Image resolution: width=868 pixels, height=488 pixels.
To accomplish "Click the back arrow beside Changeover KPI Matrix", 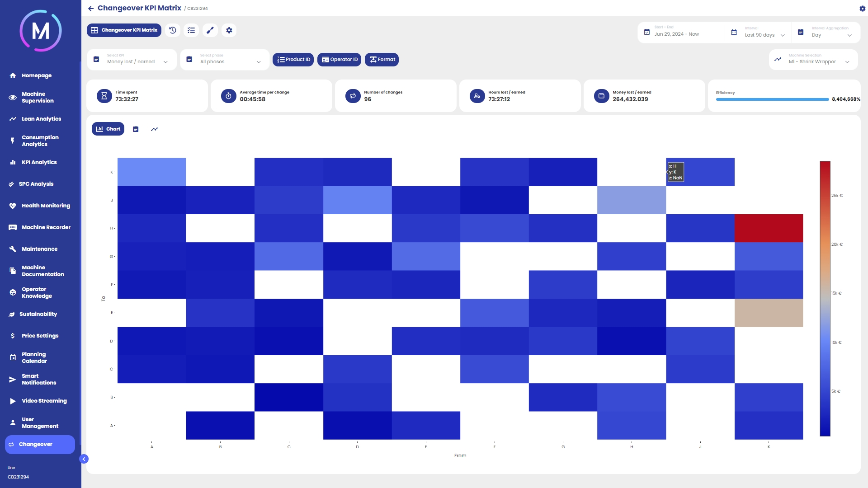I will point(91,9).
